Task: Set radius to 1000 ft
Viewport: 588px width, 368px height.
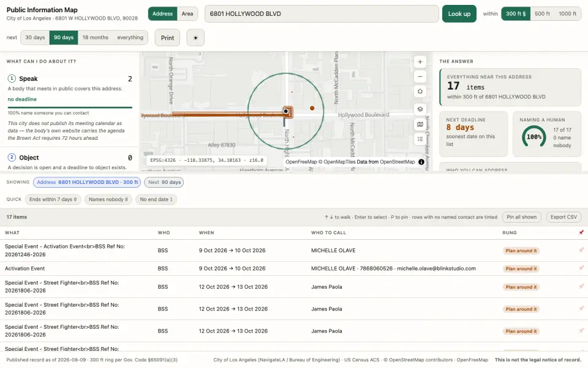Action: 567,13
